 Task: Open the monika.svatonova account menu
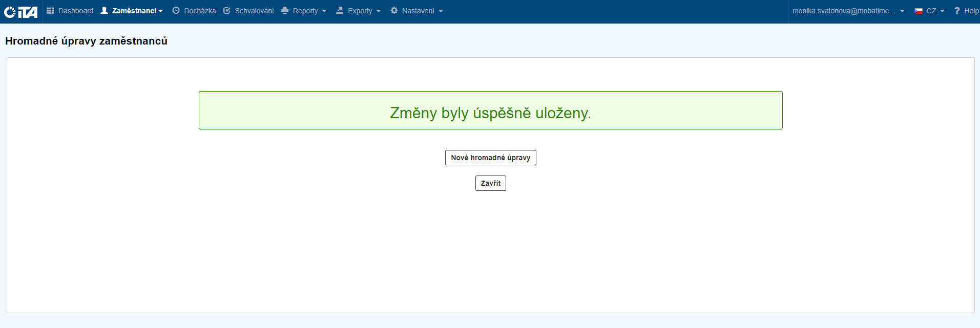(844, 11)
